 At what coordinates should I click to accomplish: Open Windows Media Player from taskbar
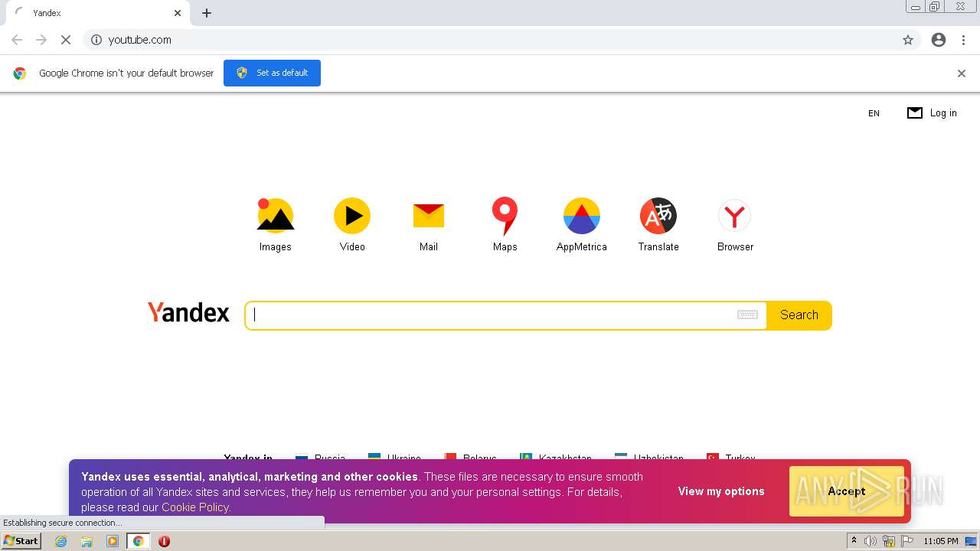113,541
